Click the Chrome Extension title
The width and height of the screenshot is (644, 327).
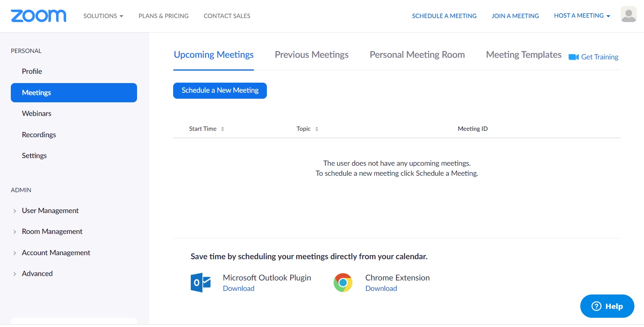pyautogui.click(x=398, y=278)
